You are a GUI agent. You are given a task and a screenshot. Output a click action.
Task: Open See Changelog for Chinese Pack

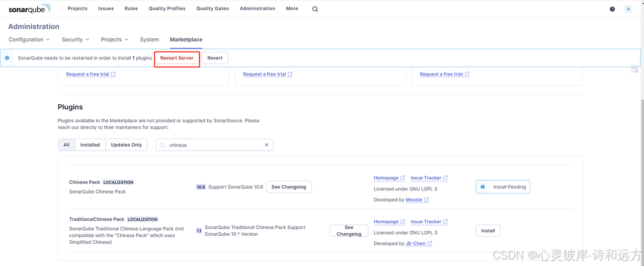click(x=289, y=187)
